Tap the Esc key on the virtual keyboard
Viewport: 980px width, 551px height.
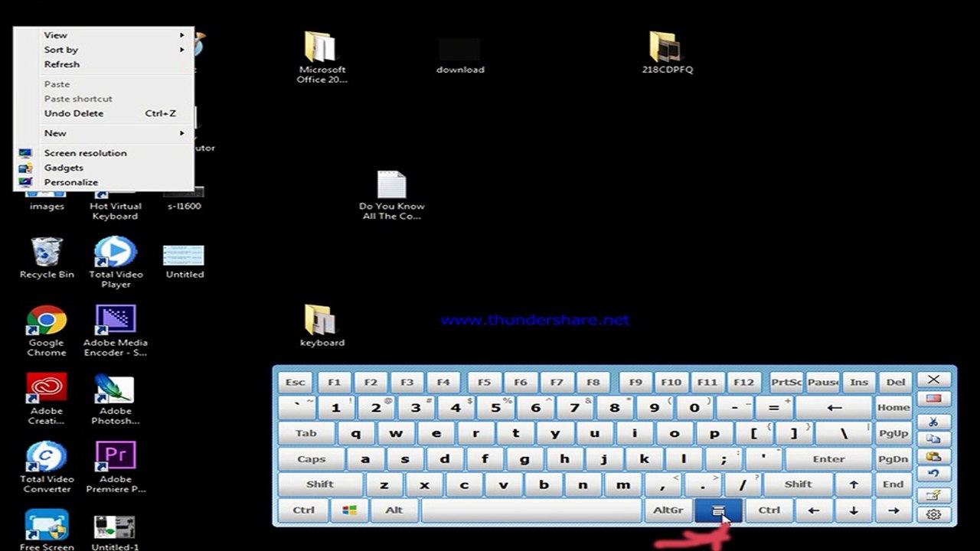[295, 383]
